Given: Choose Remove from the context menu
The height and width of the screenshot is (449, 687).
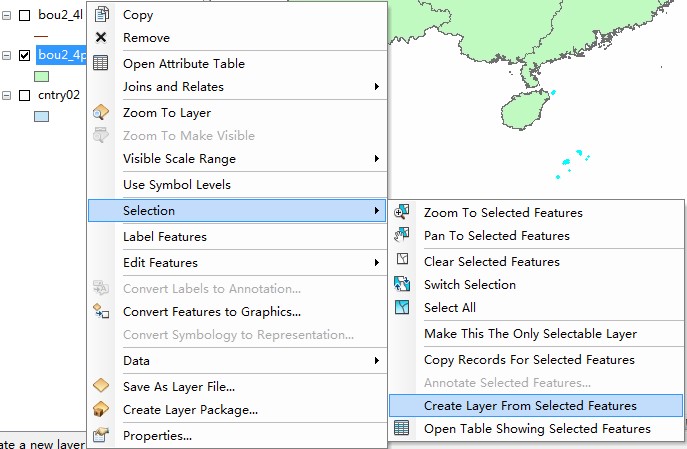Looking at the screenshot, I should point(237,38).
